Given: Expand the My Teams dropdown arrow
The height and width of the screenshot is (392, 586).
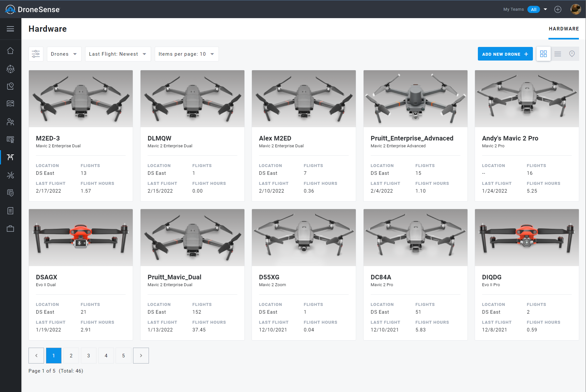Looking at the screenshot, I should (546, 9).
